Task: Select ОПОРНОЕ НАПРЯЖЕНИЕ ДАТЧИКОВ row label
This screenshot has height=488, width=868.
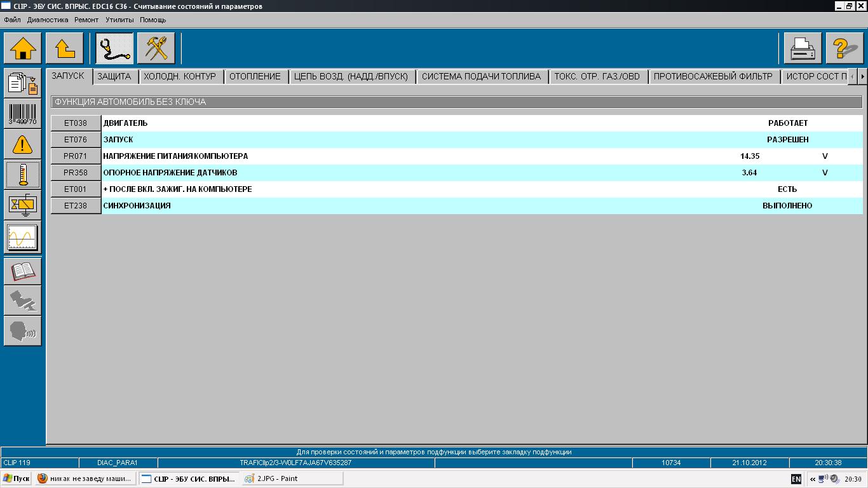Action: pos(170,173)
